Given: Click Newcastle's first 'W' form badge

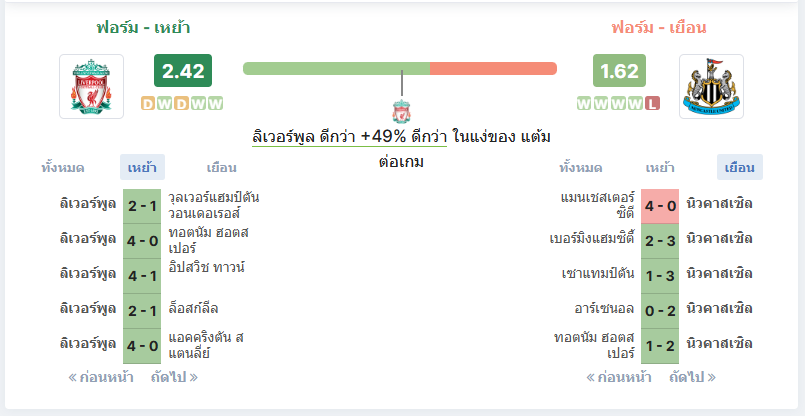Looking at the screenshot, I should pos(584,104).
